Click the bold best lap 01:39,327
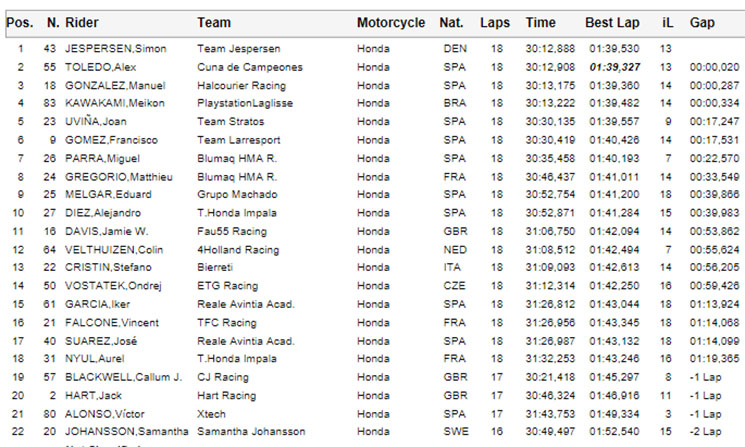Viewport: 745px width, 447px height. [x=615, y=67]
